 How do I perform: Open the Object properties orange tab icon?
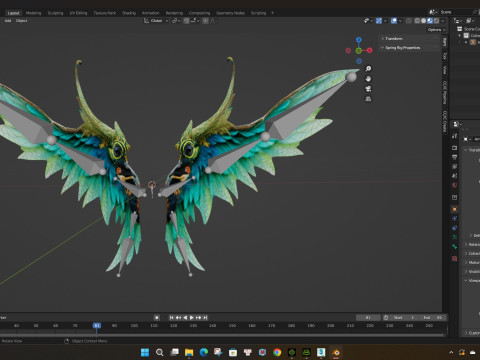[455, 209]
